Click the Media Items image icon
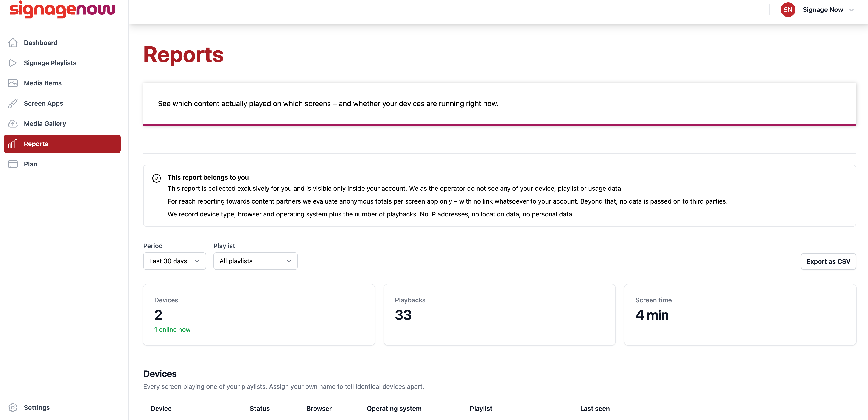 pos(13,83)
